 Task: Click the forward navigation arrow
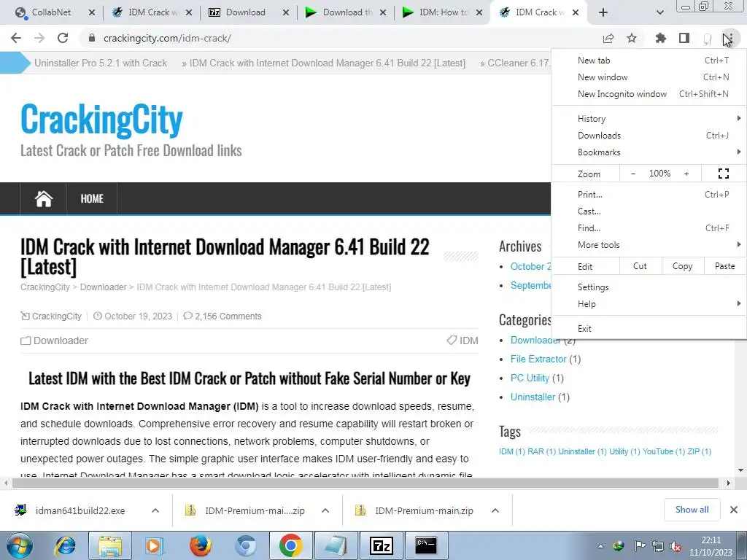[x=39, y=38]
